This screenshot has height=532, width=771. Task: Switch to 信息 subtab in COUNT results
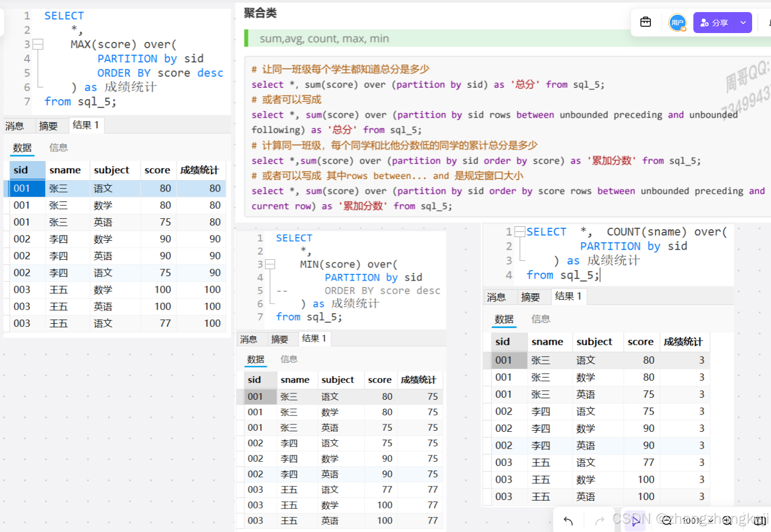point(541,319)
